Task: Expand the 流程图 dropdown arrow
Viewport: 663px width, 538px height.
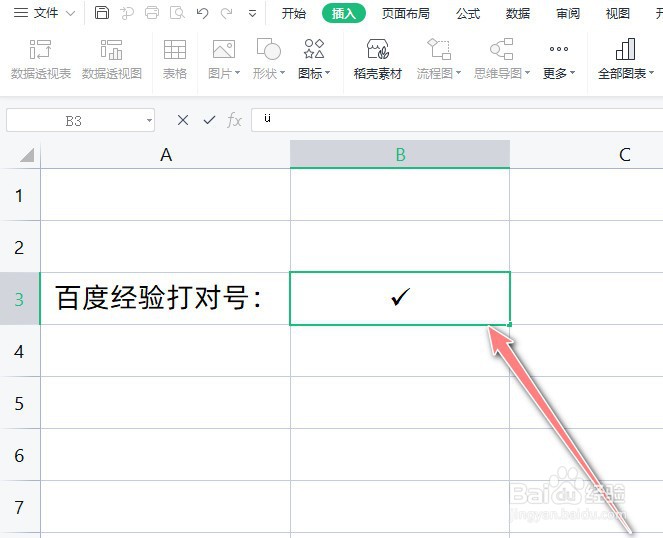Action: [458, 73]
